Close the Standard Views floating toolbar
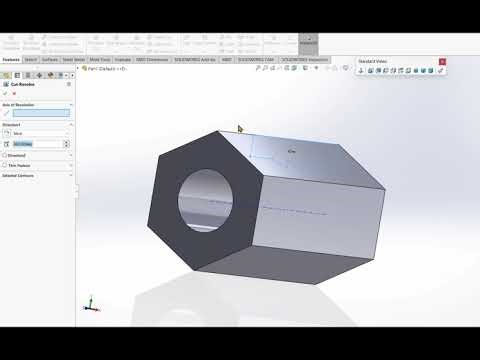 442,62
